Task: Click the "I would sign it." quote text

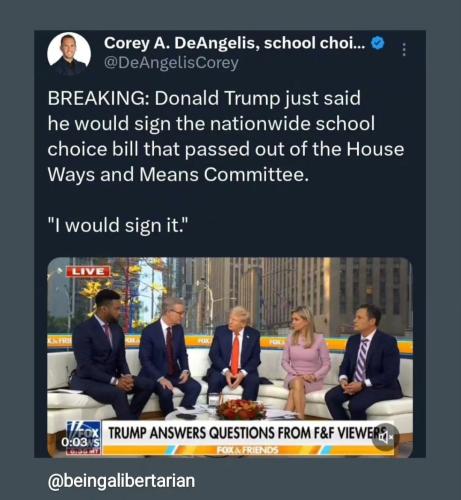Action: [x=118, y=225]
